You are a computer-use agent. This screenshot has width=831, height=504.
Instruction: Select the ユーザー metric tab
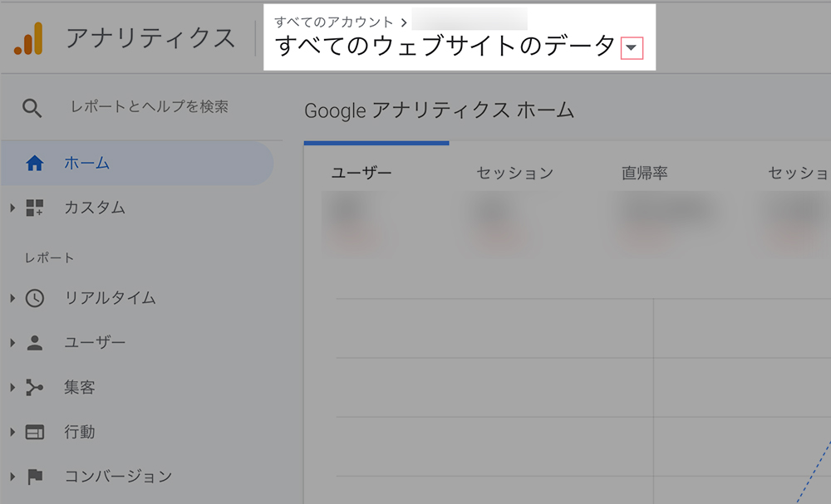click(x=361, y=173)
